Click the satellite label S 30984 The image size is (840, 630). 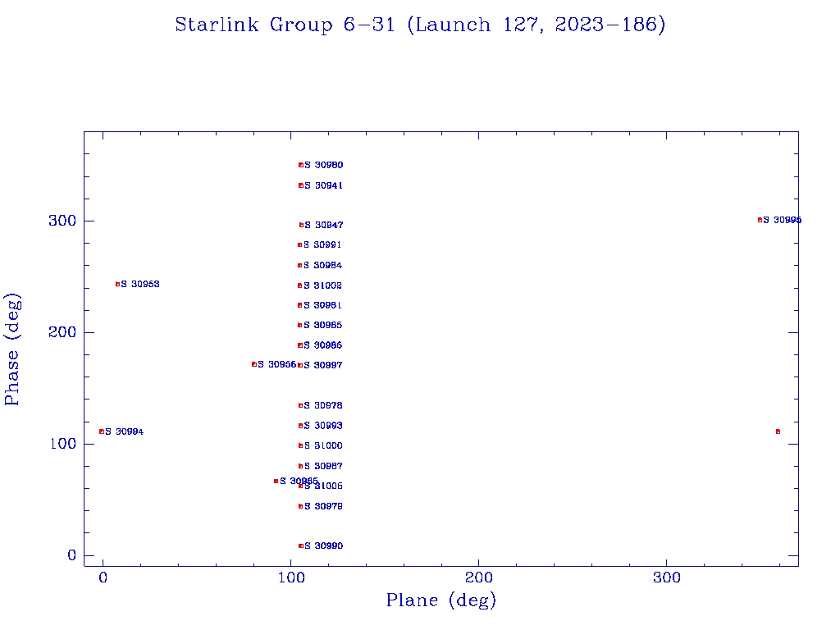click(x=322, y=265)
